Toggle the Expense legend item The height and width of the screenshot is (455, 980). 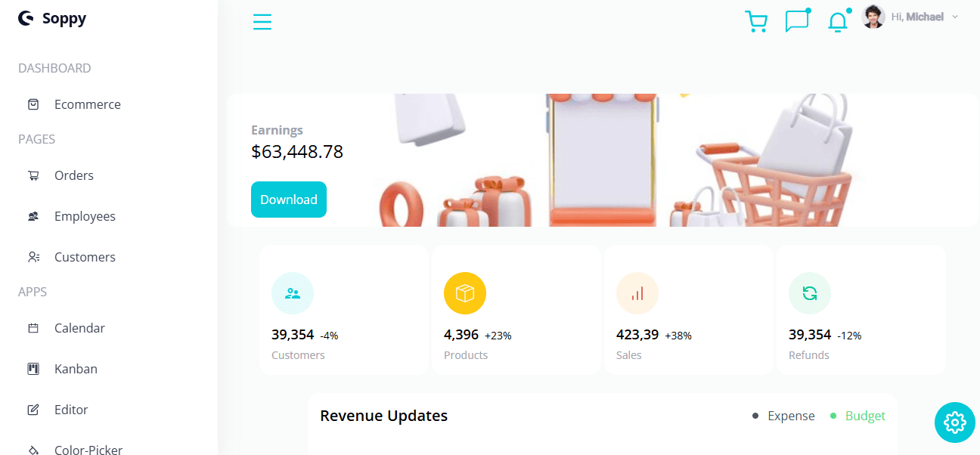783,416
